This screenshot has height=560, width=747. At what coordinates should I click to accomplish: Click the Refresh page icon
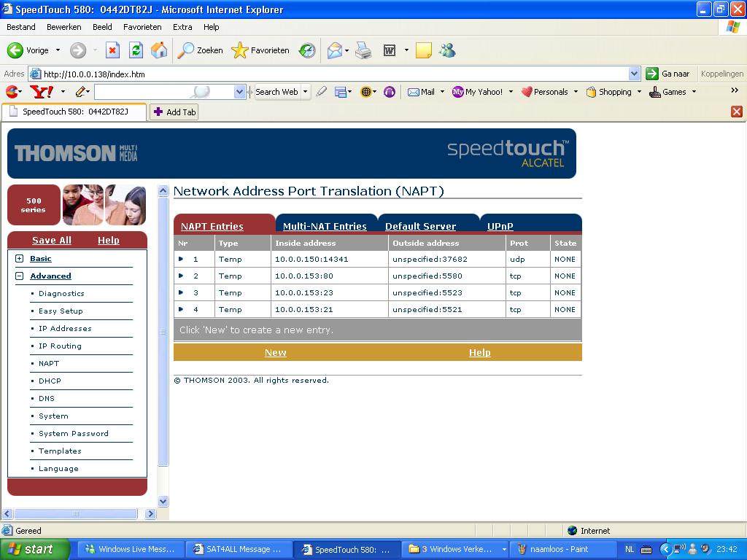pyautogui.click(x=136, y=50)
